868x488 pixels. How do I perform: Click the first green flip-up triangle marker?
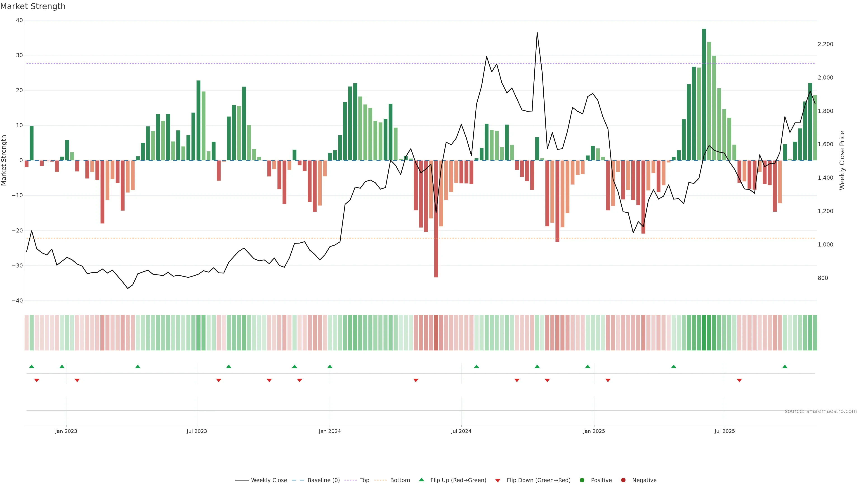32,366
